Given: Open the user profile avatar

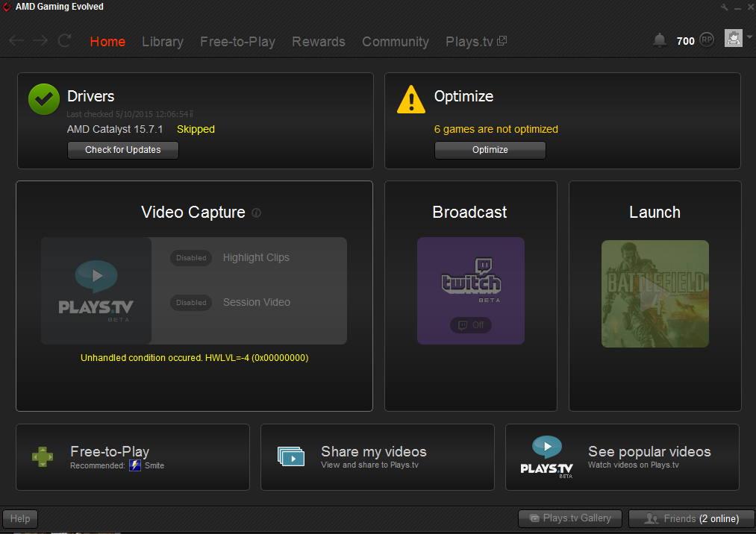Looking at the screenshot, I should coord(734,38).
